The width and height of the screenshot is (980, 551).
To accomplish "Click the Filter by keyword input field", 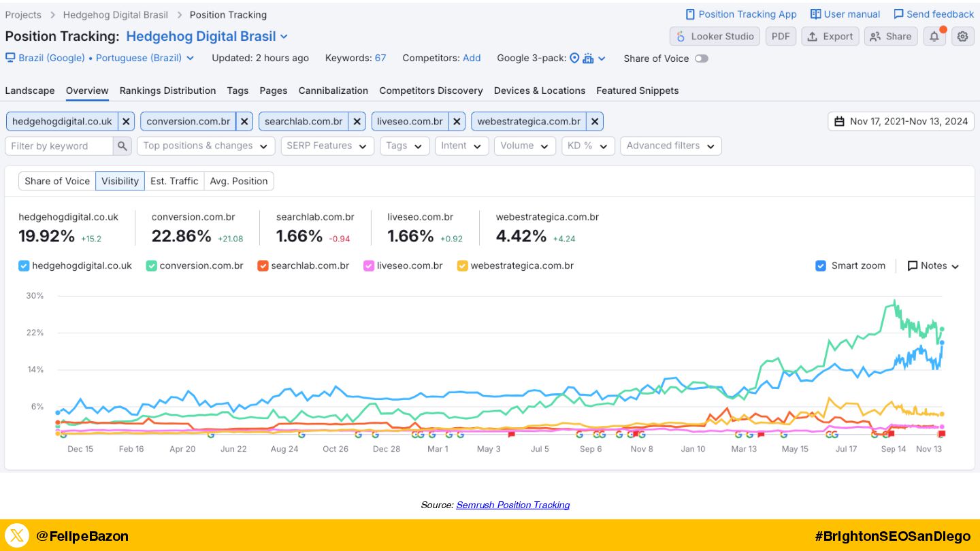I will 59,146.
